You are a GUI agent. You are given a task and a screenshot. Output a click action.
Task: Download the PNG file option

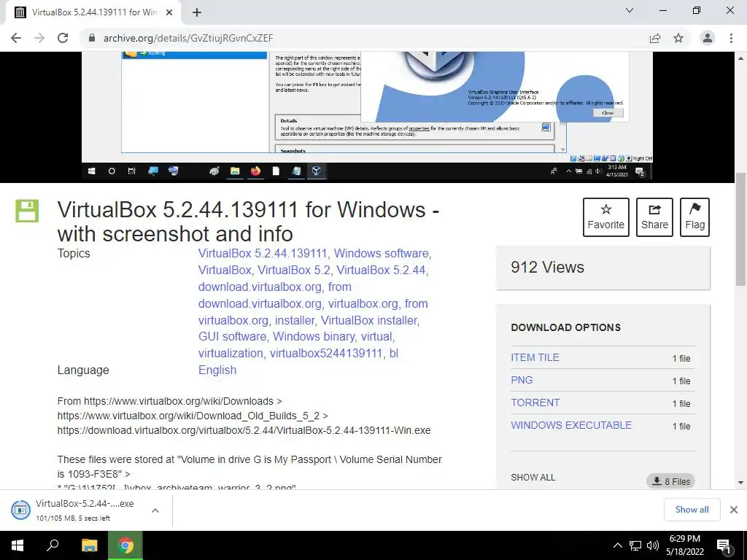point(522,380)
